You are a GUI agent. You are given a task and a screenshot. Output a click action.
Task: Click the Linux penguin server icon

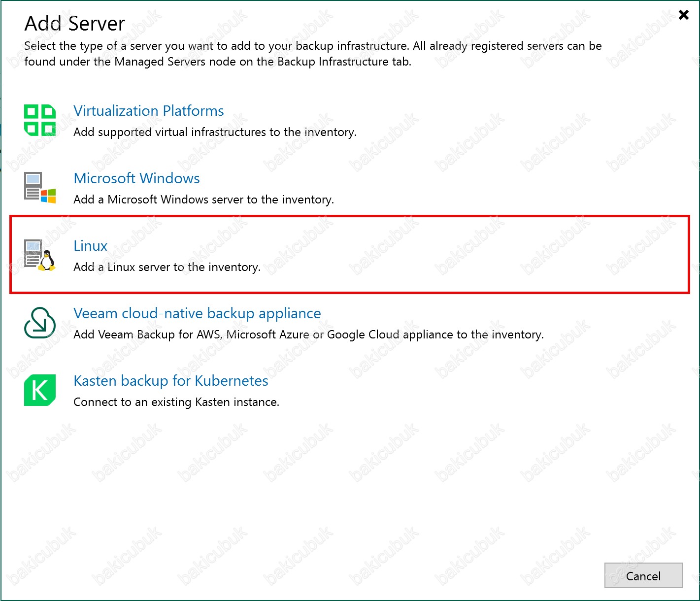(x=40, y=255)
